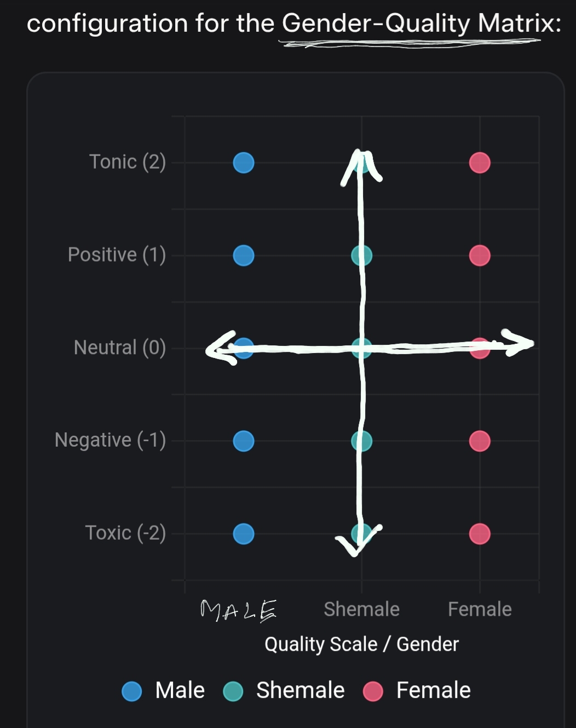Click the Female x-axis tick label
This screenshot has width=576, height=728.
(x=480, y=609)
